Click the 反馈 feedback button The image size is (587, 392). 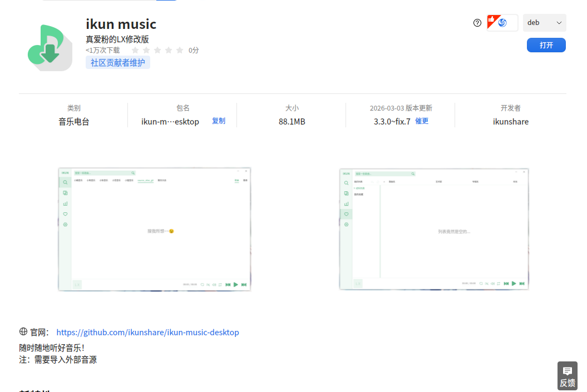[x=567, y=376]
